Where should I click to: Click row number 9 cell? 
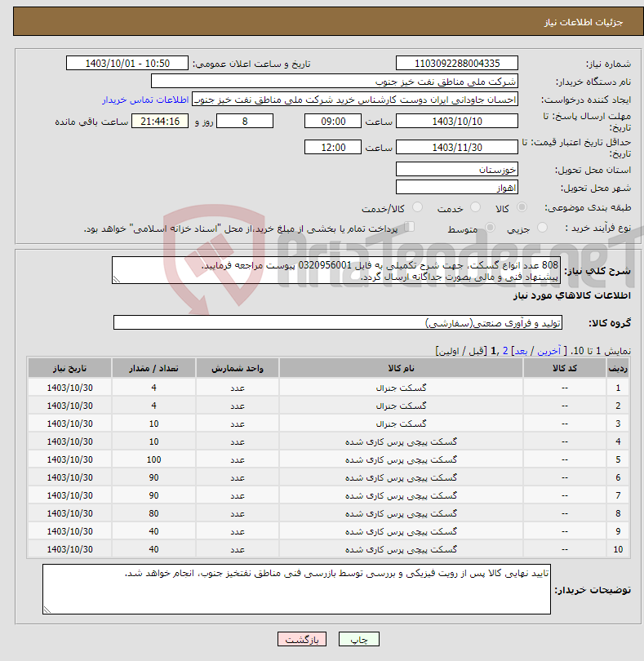coord(618,531)
